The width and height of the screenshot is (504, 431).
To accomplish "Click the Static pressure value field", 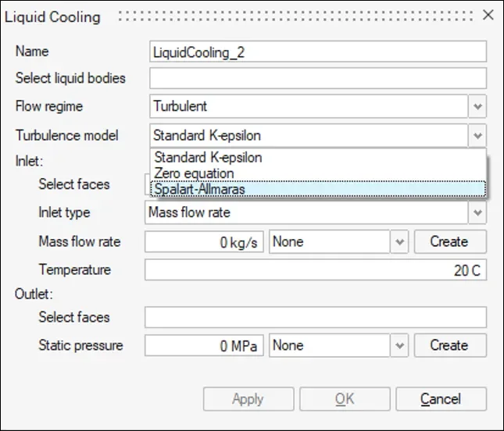I will [204, 345].
